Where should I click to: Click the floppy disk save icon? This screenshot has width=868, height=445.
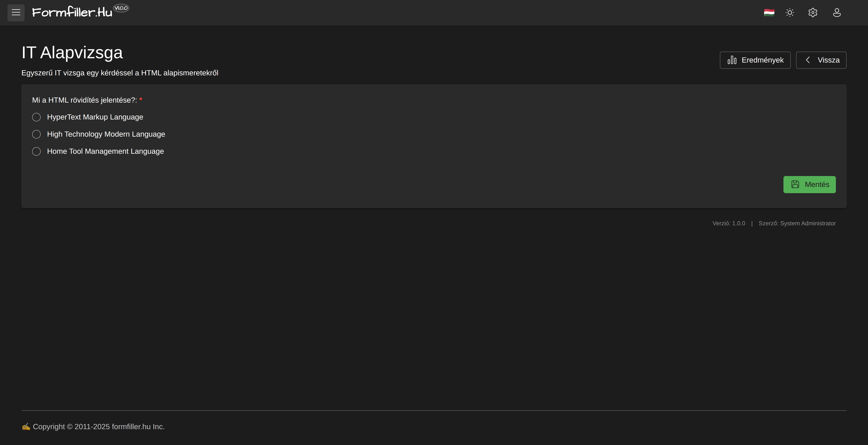click(795, 184)
